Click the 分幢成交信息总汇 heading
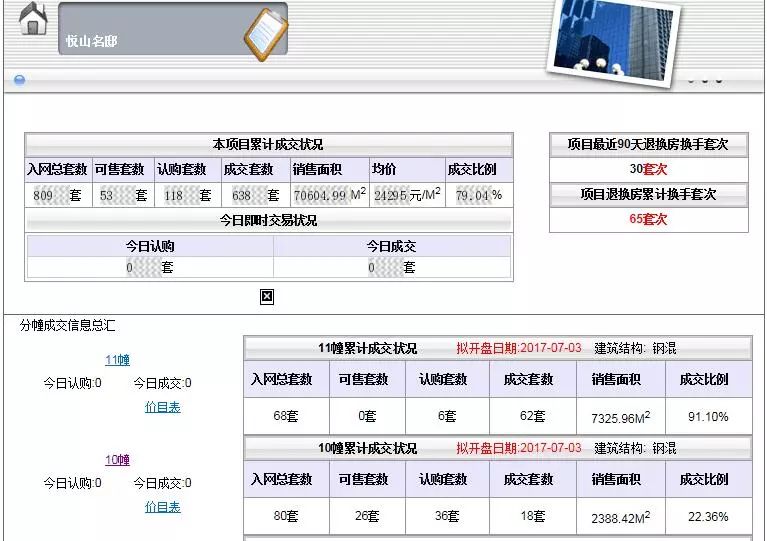Image resolution: width=767 pixels, height=541 pixels. point(68,325)
